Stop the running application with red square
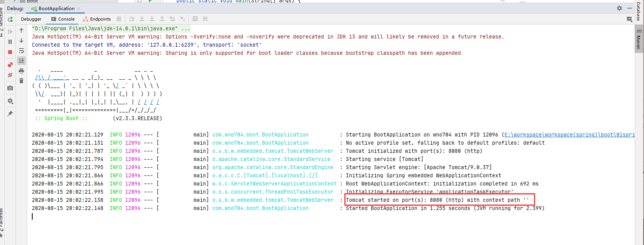Viewport: 644px width, 245px height. (10, 52)
